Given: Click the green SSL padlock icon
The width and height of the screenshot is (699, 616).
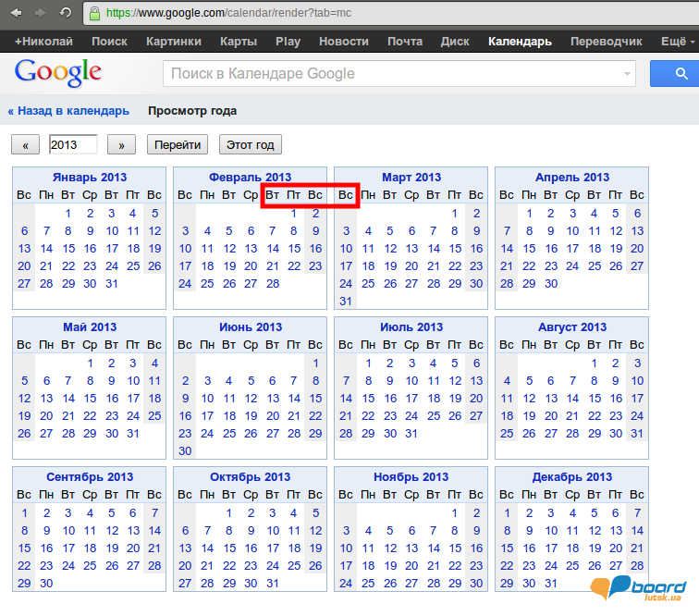Looking at the screenshot, I should coord(93,14).
